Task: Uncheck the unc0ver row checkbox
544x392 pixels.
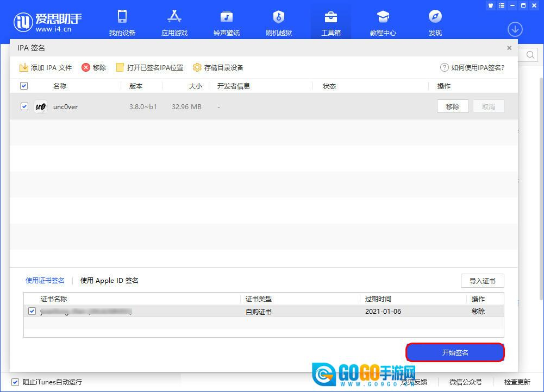Action: [24, 106]
